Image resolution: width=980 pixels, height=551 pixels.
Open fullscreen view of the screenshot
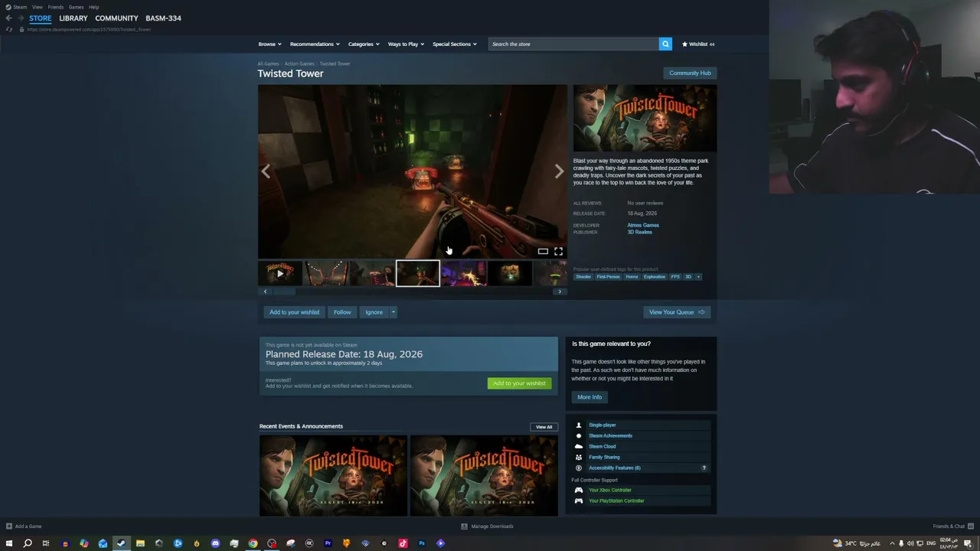(558, 251)
